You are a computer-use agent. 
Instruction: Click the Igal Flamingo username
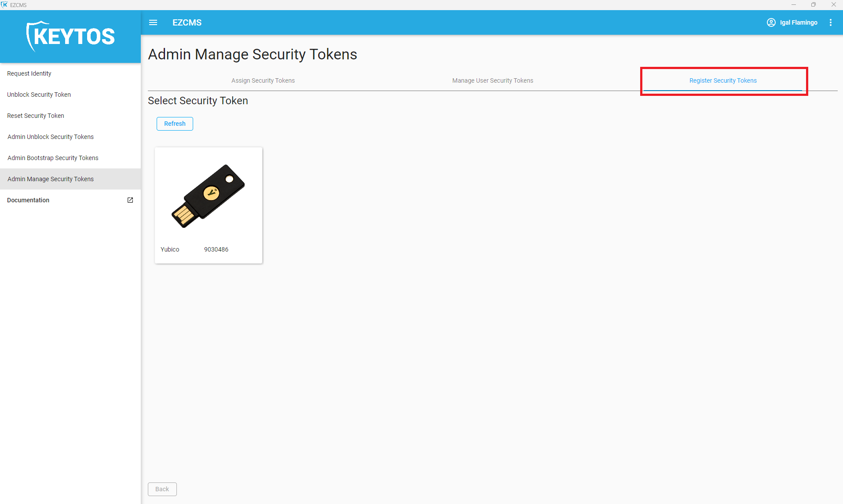click(x=799, y=22)
